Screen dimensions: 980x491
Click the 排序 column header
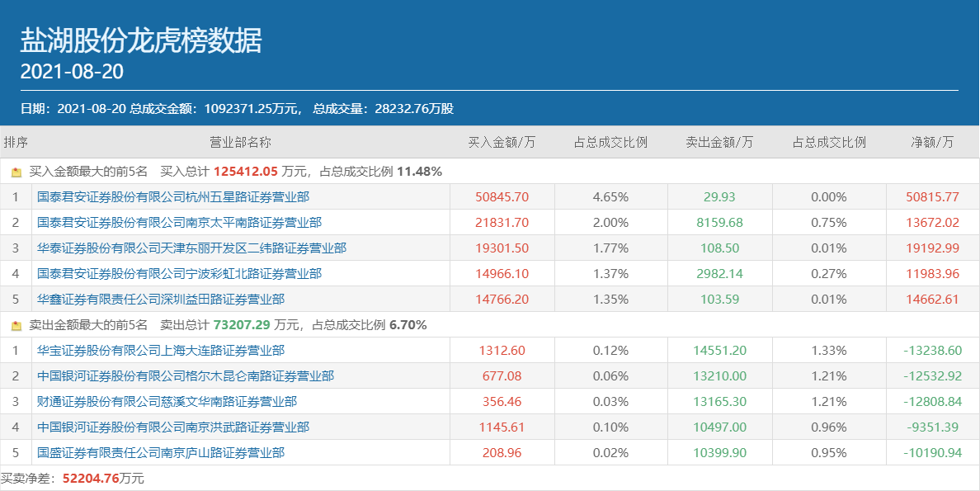click(x=16, y=142)
